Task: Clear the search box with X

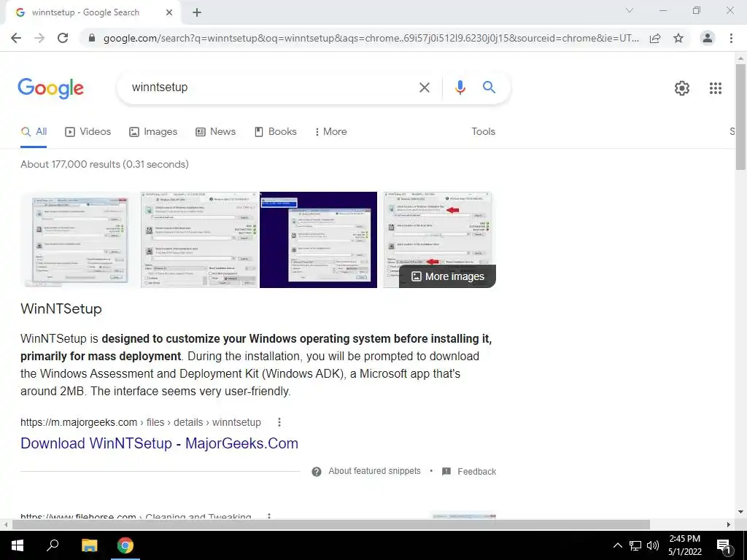Action: coord(424,87)
